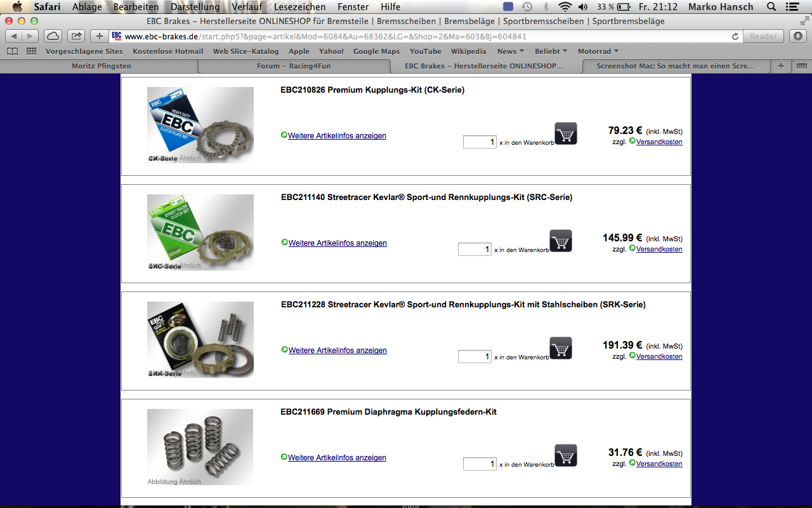Click the SRC-Serie clutch kit product image

tap(200, 232)
